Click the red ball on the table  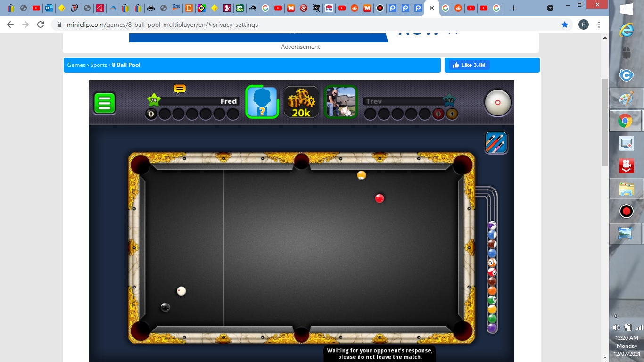click(380, 198)
